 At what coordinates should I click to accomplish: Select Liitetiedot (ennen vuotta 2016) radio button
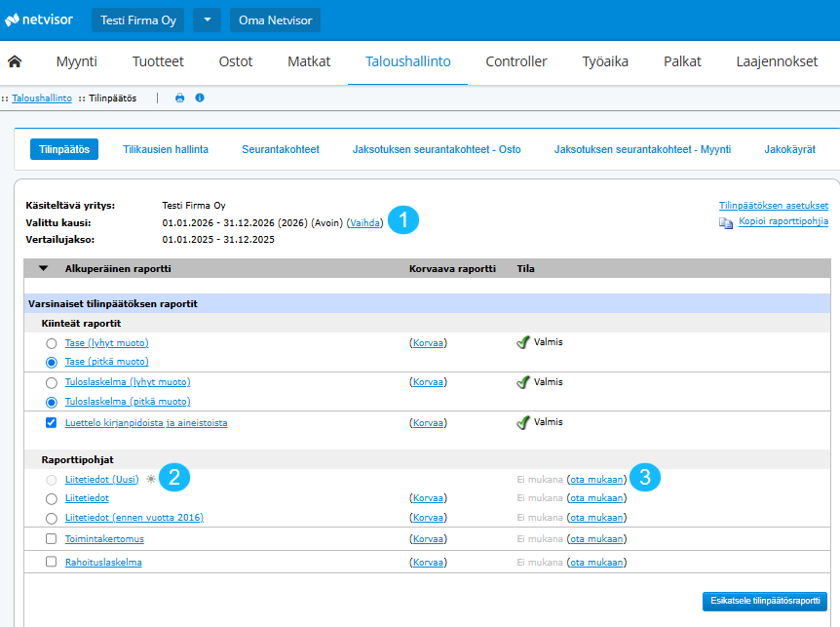coord(52,518)
